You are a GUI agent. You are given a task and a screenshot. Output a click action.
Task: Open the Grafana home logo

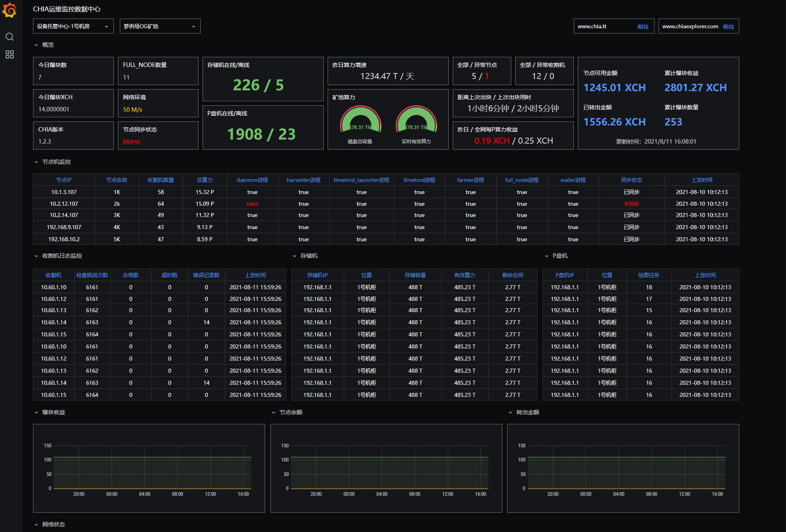point(9,10)
